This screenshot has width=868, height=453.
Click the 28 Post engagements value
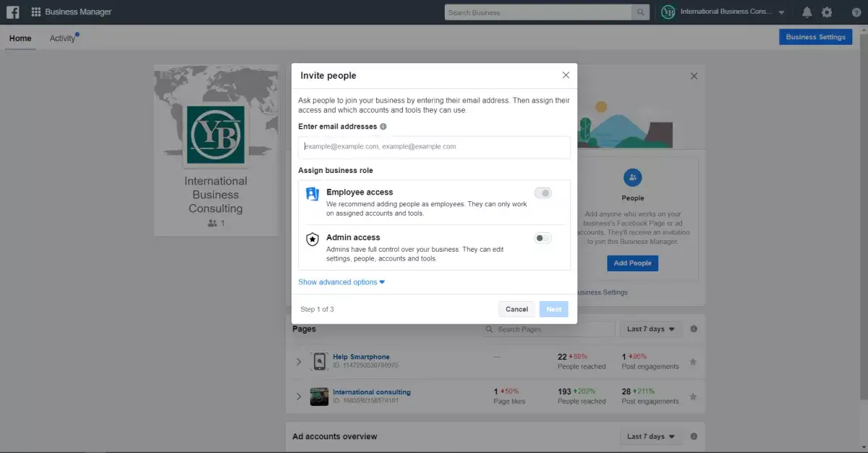(x=626, y=391)
